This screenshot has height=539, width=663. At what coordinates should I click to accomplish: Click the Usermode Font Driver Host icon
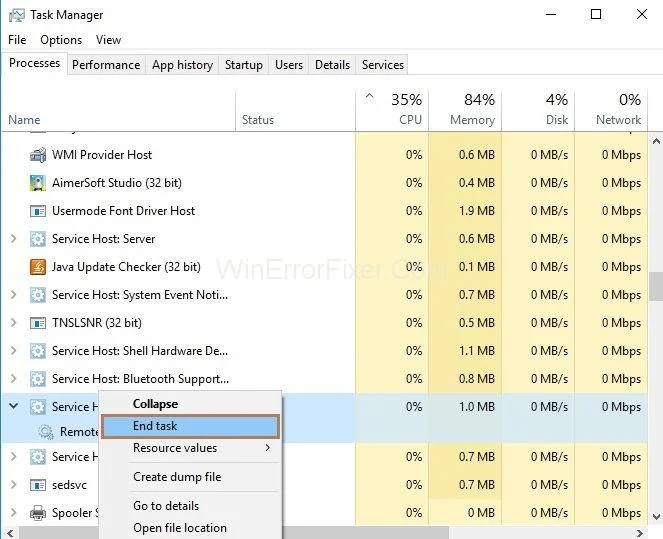click(38, 211)
